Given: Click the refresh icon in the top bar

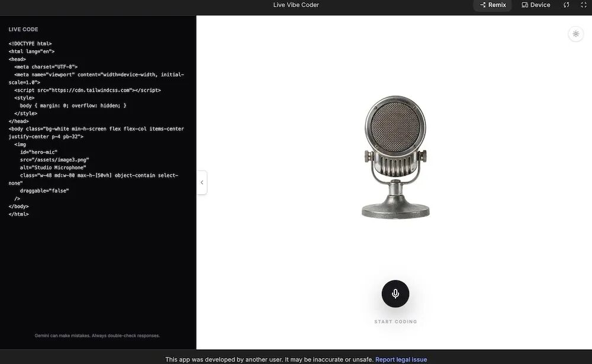Looking at the screenshot, I should (566, 5).
